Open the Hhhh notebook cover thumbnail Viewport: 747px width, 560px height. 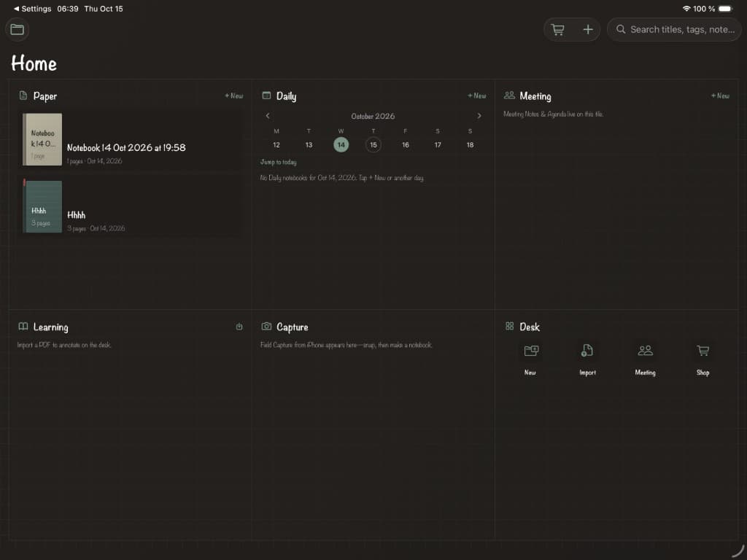pos(42,206)
